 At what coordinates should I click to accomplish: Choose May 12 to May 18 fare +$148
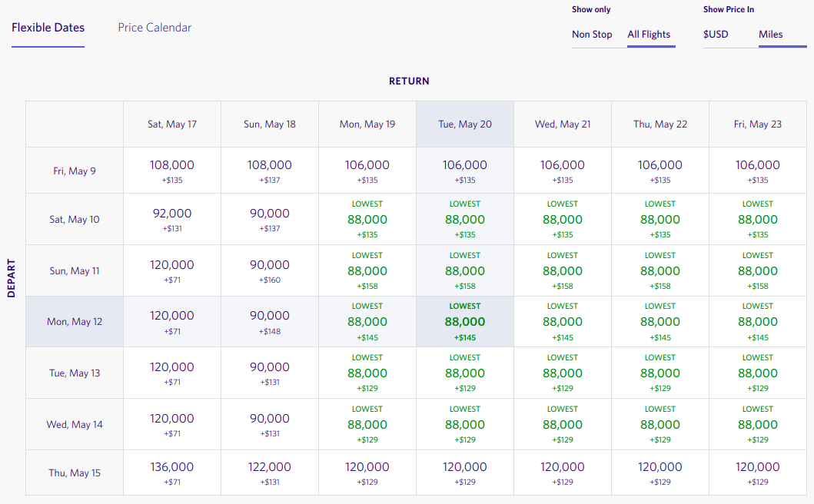coord(270,321)
